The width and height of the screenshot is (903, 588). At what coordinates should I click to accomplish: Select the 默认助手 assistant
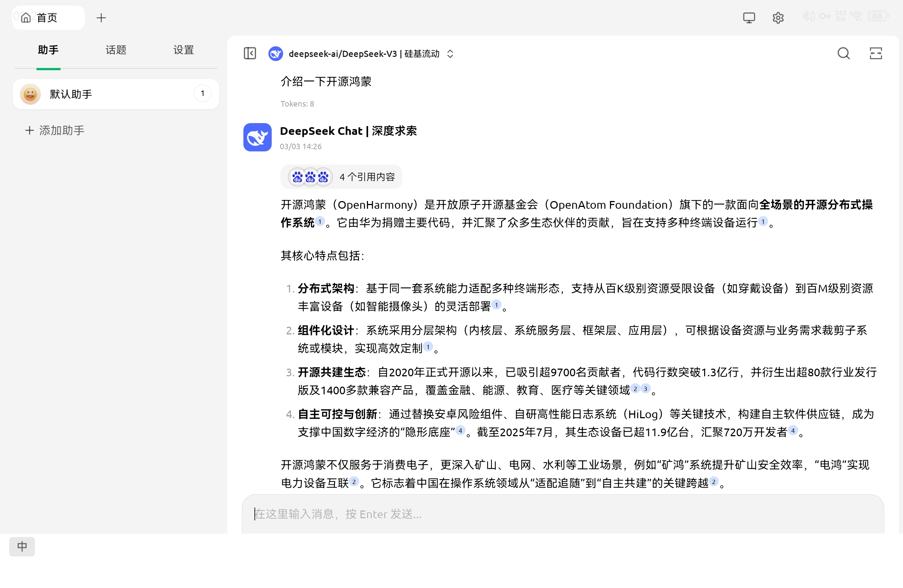[116, 94]
